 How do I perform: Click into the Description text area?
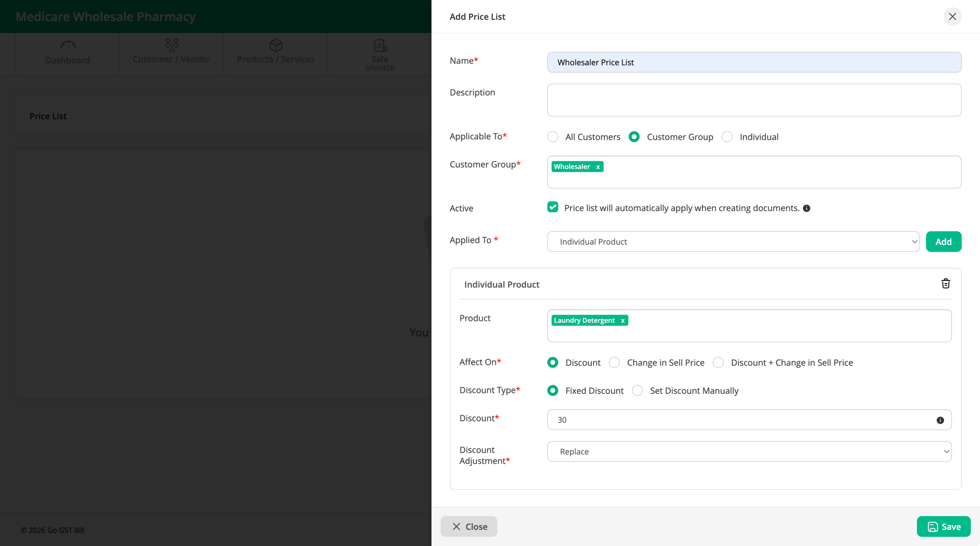click(x=754, y=100)
